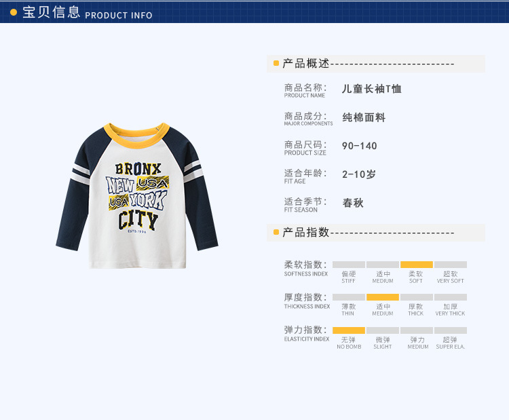The width and height of the screenshot is (509, 420).
Task: Click the 柔软 SOFT label
Action: pyautogui.click(x=416, y=277)
